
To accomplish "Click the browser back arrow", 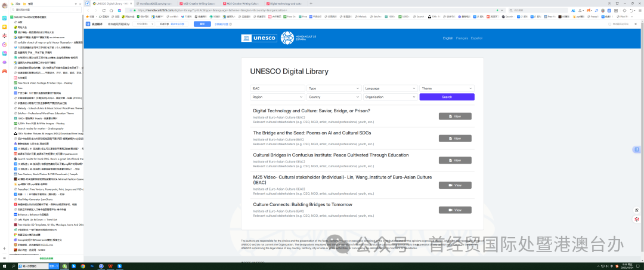I will click(x=88, y=10).
